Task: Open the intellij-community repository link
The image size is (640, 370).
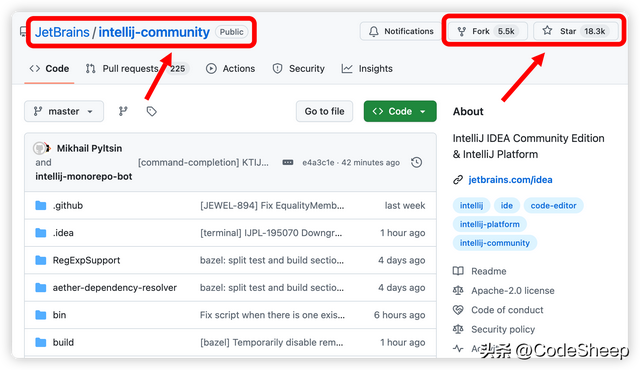Action: [x=154, y=32]
